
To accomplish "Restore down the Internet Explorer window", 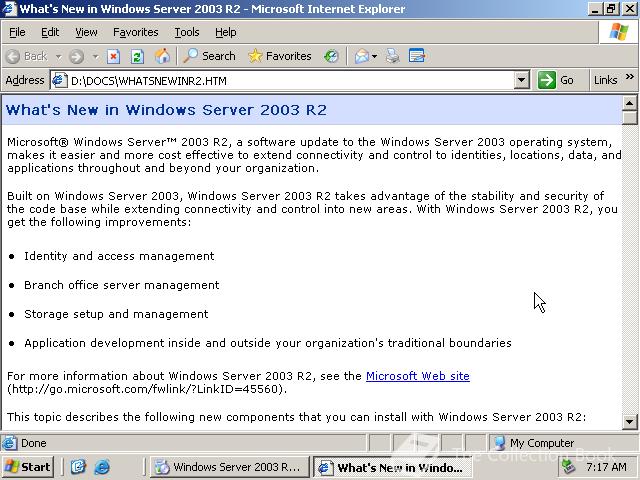I will coord(611,9).
